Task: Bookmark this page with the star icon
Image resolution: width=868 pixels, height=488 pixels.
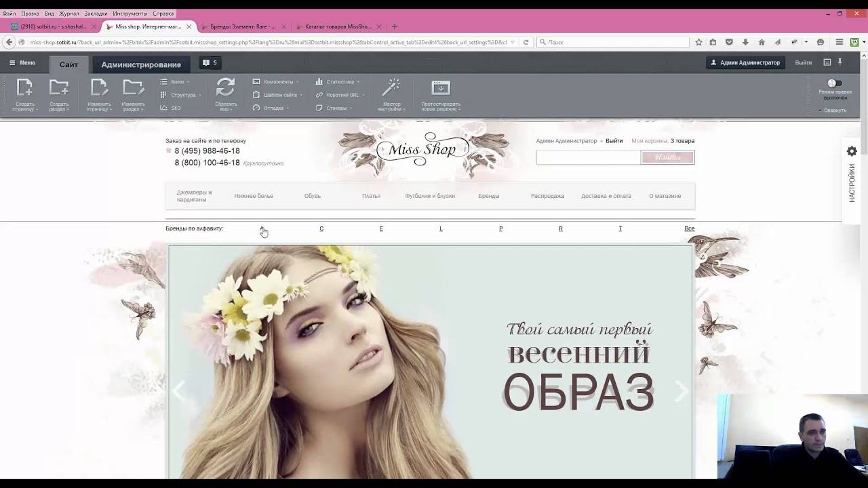Action: point(698,42)
